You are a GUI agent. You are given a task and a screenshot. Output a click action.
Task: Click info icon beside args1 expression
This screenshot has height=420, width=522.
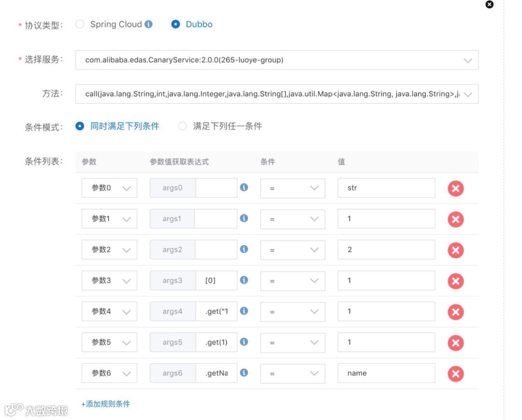(x=244, y=218)
